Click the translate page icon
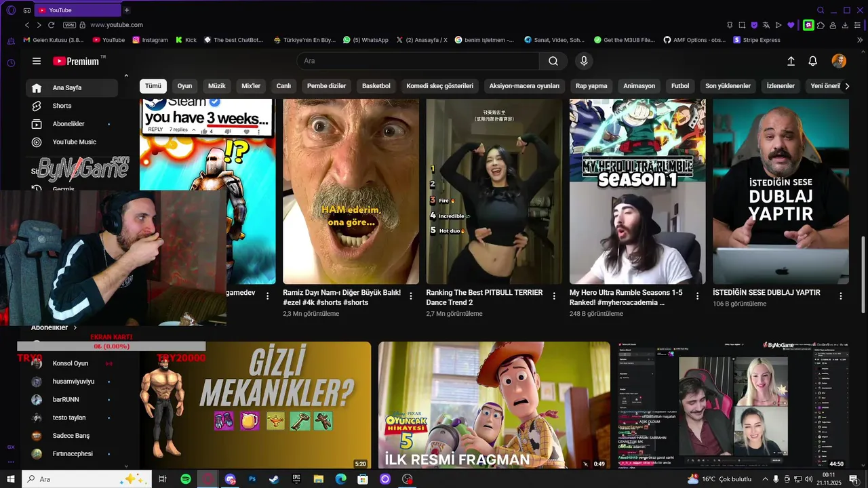868x488 pixels. pos(766,25)
